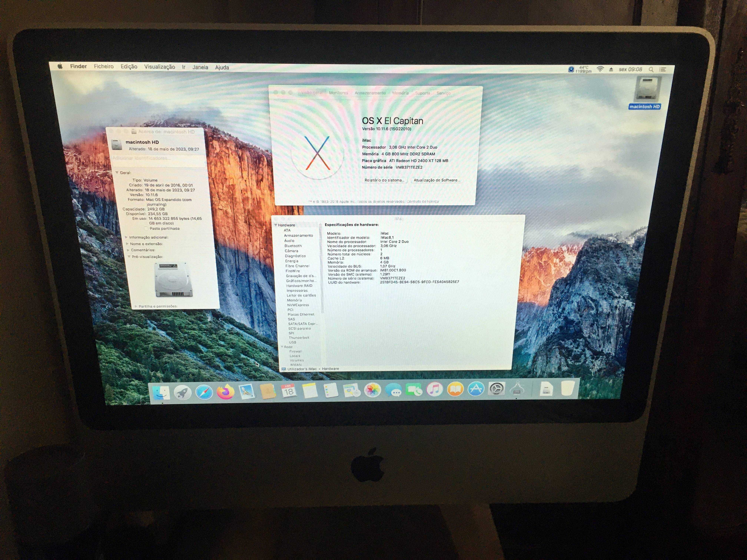Screen dimensions: 747x560
Task: Open the Janela menu
Action: [200, 67]
